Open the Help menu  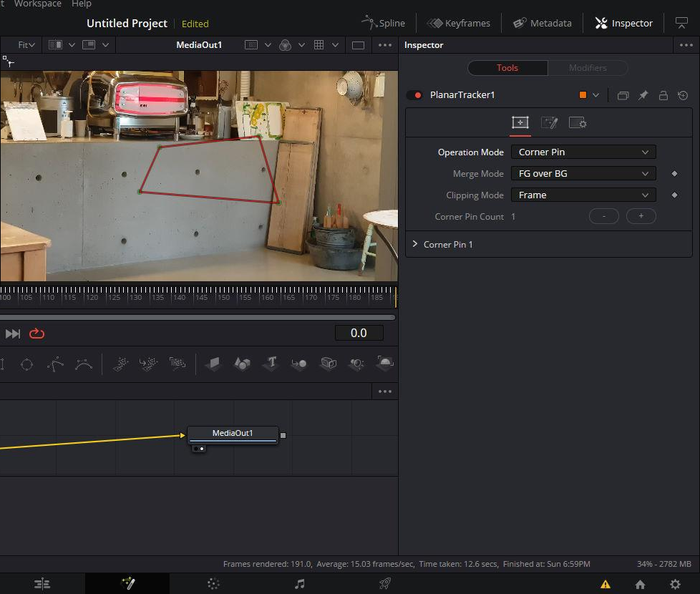pyautogui.click(x=82, y=4)
